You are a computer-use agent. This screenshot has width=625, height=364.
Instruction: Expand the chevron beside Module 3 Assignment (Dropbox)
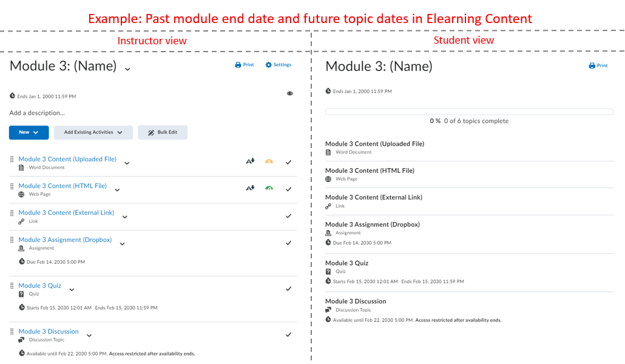[122, 243]
